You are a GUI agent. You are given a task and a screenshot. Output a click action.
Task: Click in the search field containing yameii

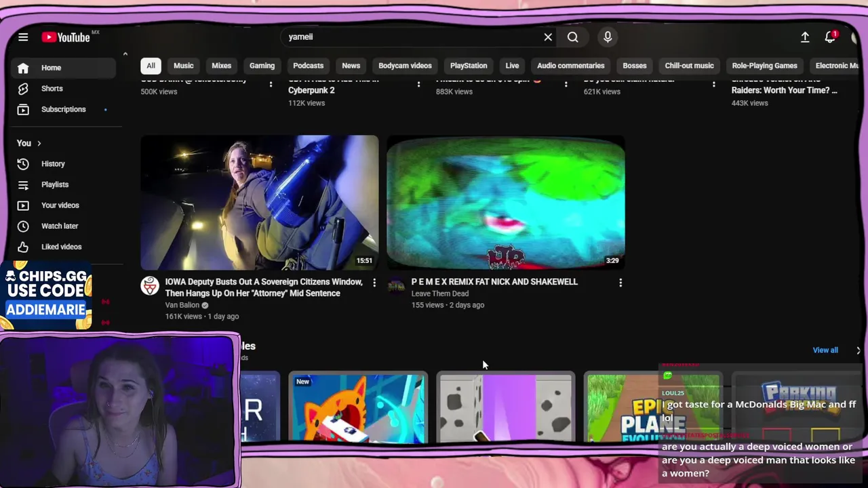tap(410, 37)
